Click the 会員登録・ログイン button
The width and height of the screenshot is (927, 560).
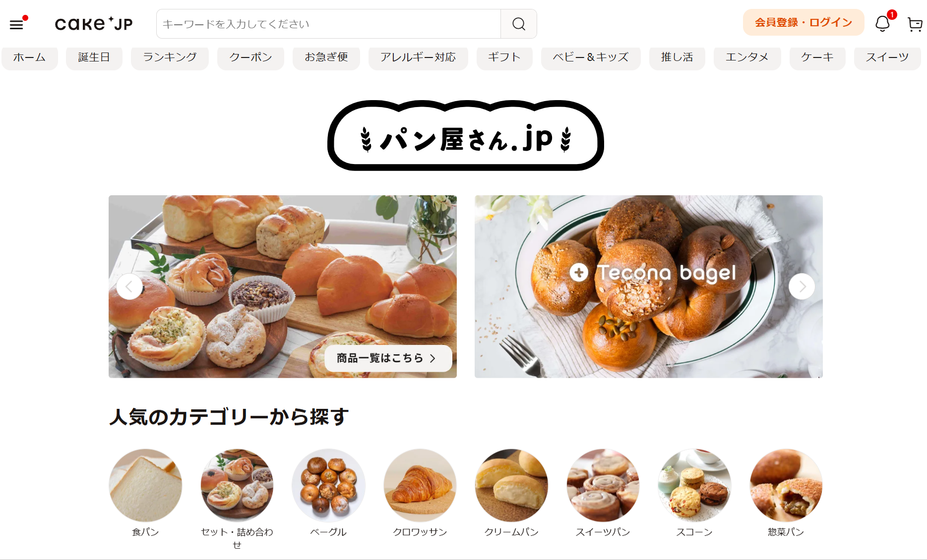[803, 22]
